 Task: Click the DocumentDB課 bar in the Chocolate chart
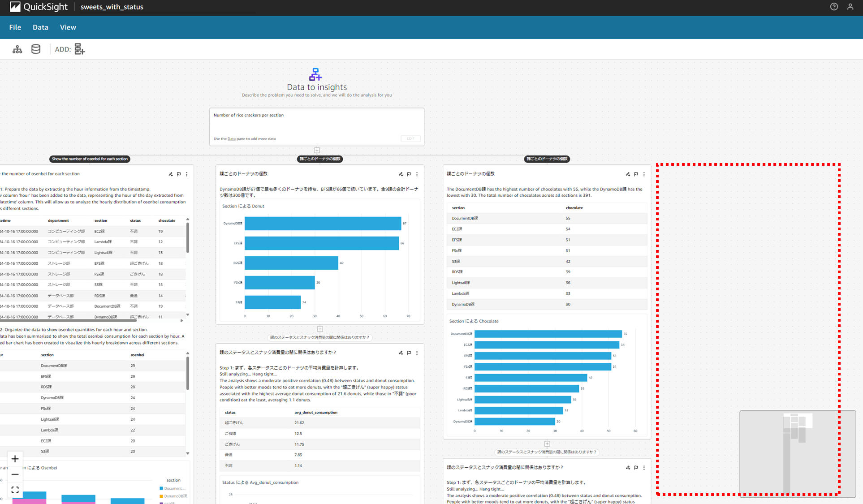pos(548,334)
